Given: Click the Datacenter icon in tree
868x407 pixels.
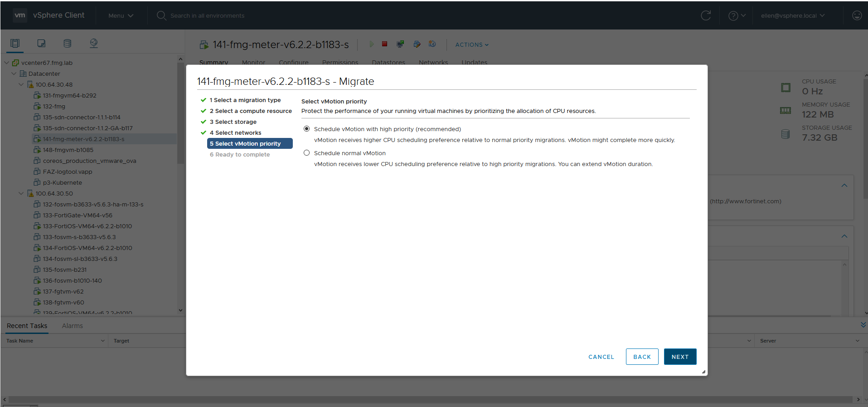Looking at the screenshot, I should point(23,74).
